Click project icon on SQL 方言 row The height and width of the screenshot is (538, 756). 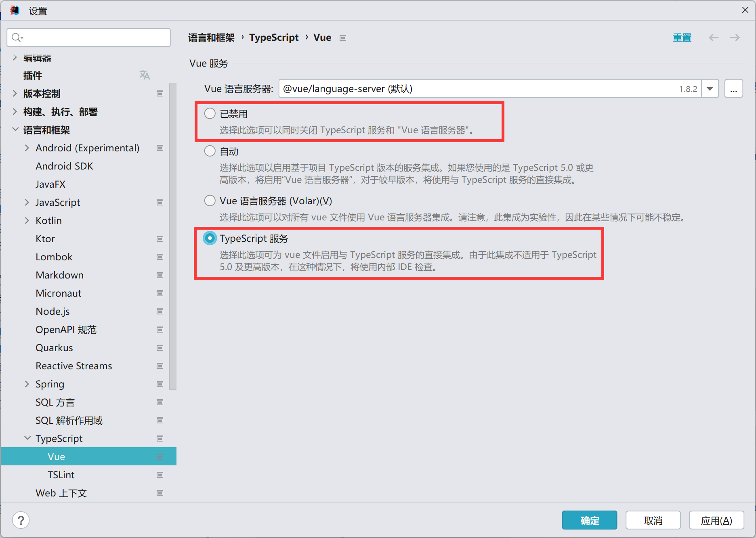click(160, 402)
